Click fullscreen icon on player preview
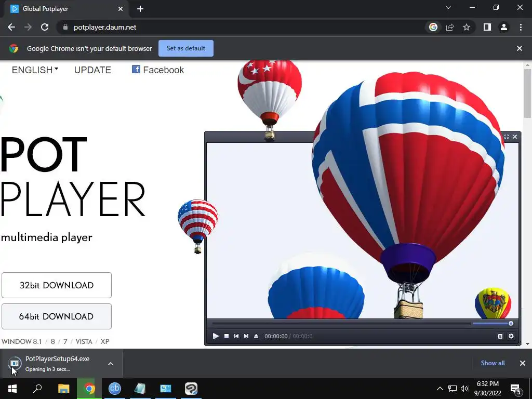The width and height of the screenshot is (532, 399). click(x=507, y=137)
